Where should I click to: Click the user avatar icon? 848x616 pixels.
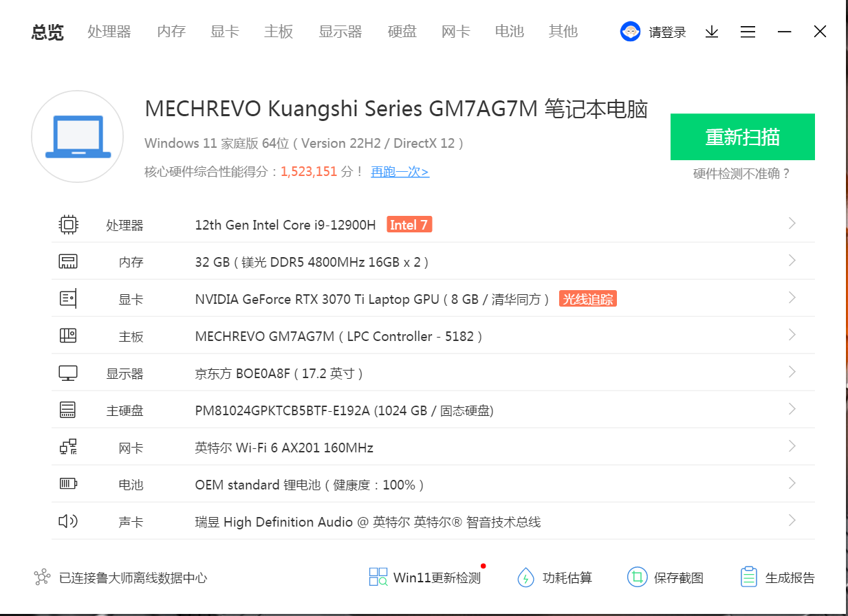[x=630, y=32]
